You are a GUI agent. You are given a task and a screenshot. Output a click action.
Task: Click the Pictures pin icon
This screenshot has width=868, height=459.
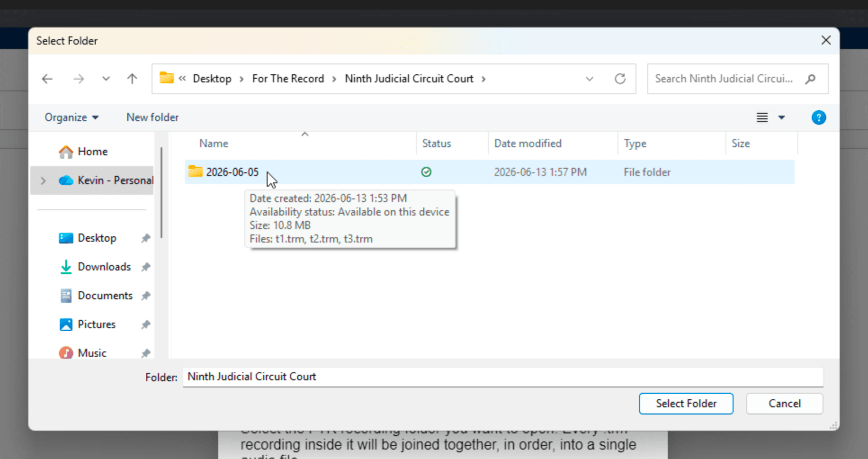coord(145,325)
